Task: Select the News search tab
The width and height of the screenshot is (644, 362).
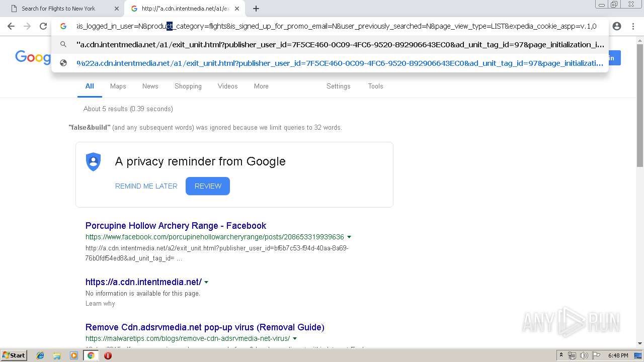Action: point(150,86)
